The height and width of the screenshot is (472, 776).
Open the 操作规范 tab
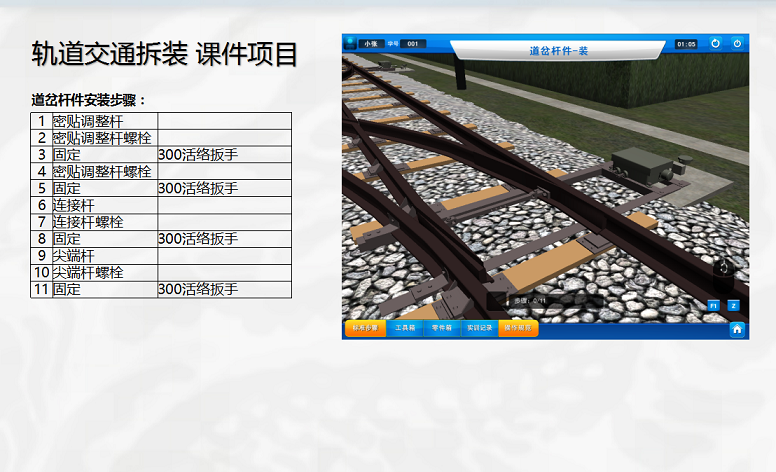click(518, 328)
